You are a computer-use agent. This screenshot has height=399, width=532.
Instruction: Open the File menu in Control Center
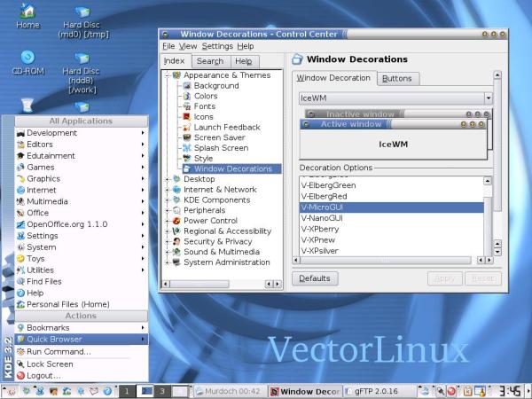(168, 46)
